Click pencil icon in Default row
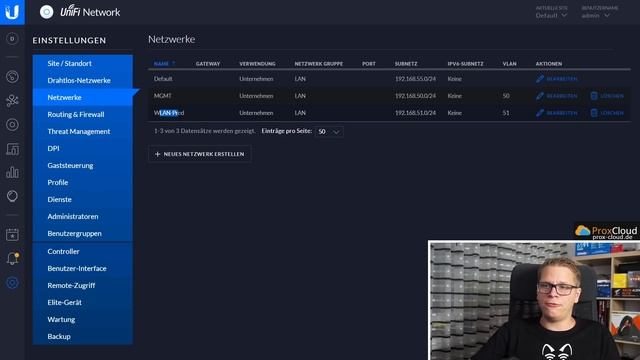640x360 pixels. [x=540, y=79]
